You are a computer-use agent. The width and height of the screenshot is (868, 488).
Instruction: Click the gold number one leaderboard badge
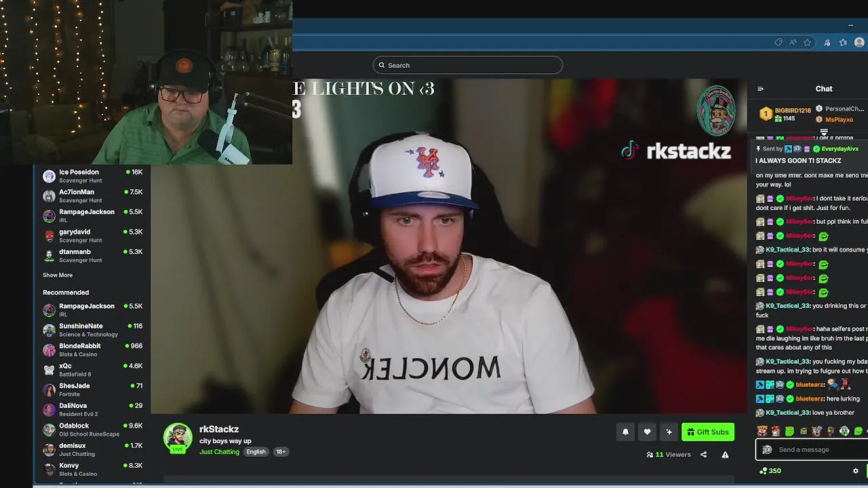(x=766, y=114)
